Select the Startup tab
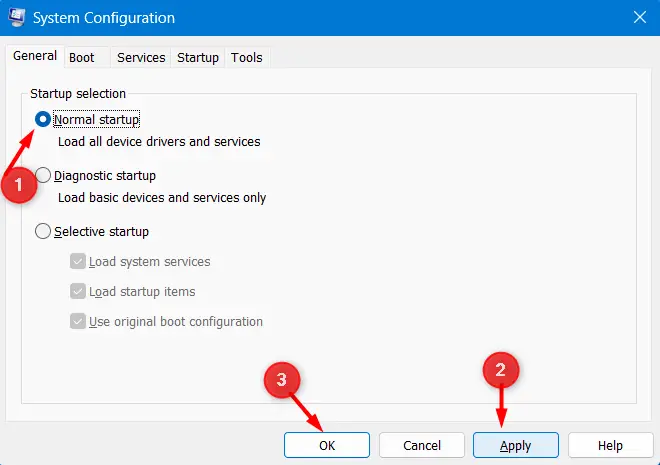 (198, 58)
